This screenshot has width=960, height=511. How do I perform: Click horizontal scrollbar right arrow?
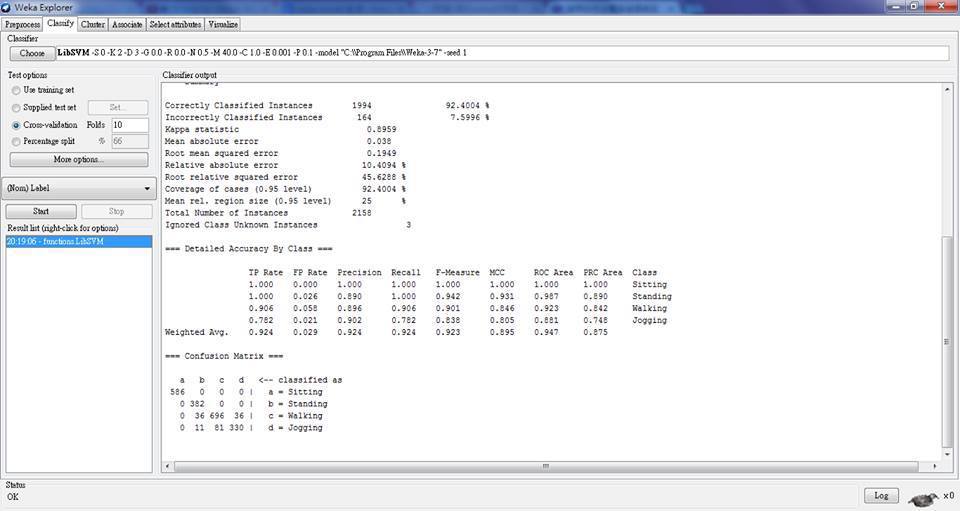click(x=935, y=466)
